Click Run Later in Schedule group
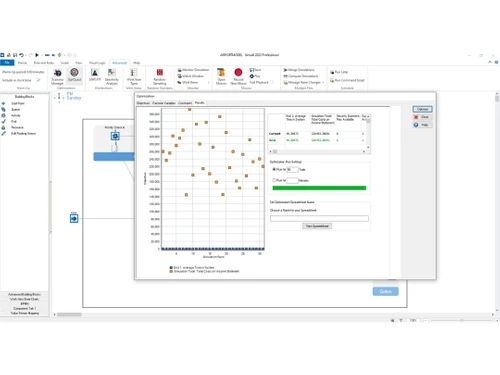500x375 pixels. (x=339, y=72)
